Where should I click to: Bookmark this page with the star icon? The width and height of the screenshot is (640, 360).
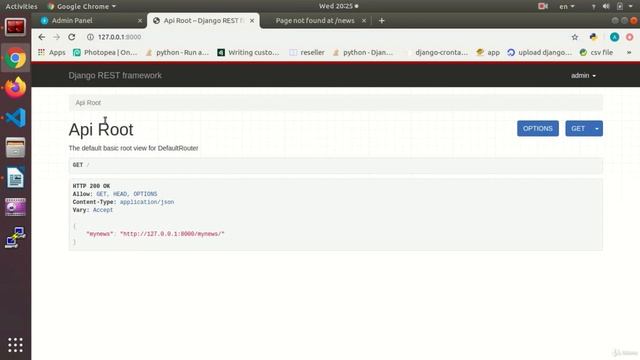coord(575,37)
